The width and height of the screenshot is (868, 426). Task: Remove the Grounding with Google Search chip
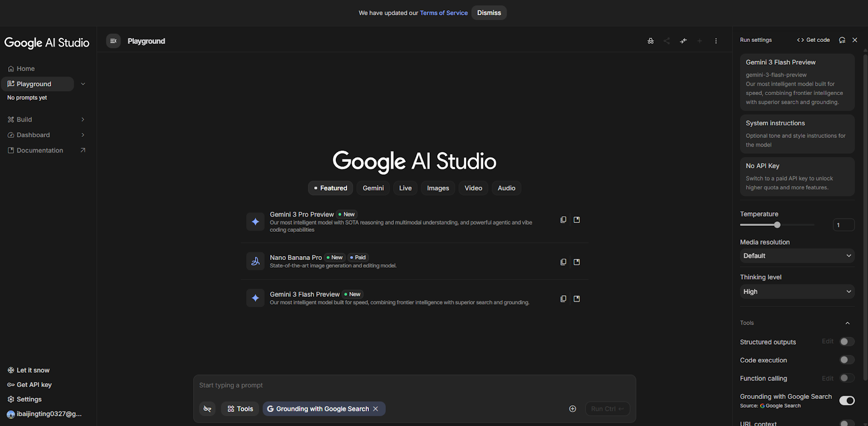[375, 409]
